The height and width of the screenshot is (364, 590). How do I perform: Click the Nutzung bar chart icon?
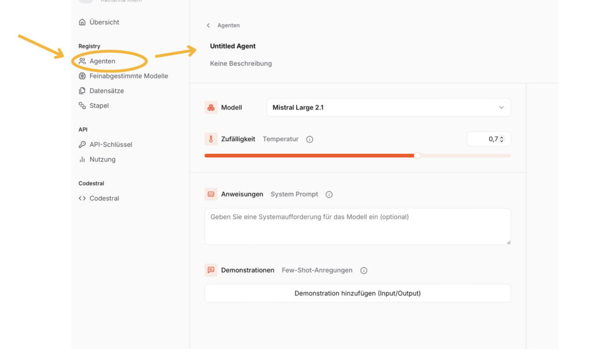82,160
